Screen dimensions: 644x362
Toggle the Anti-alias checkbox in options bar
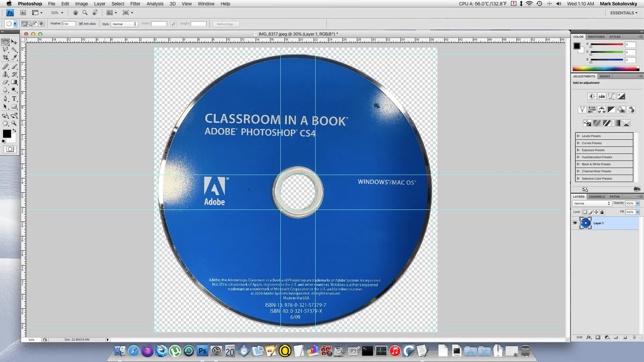tap(81, 24)
